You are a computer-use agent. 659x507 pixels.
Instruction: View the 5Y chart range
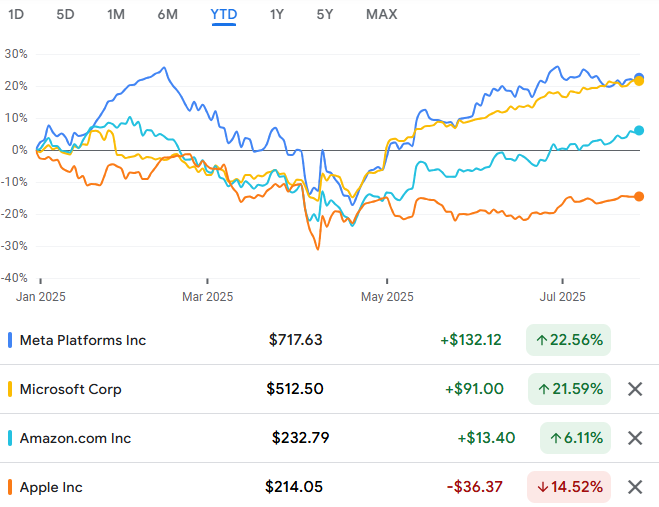324,14
